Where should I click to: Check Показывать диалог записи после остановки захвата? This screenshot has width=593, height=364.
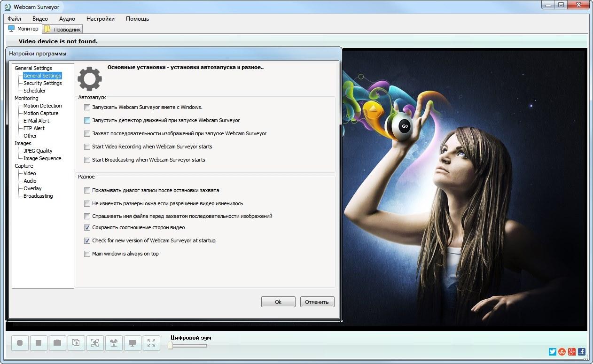click(87, 190)
